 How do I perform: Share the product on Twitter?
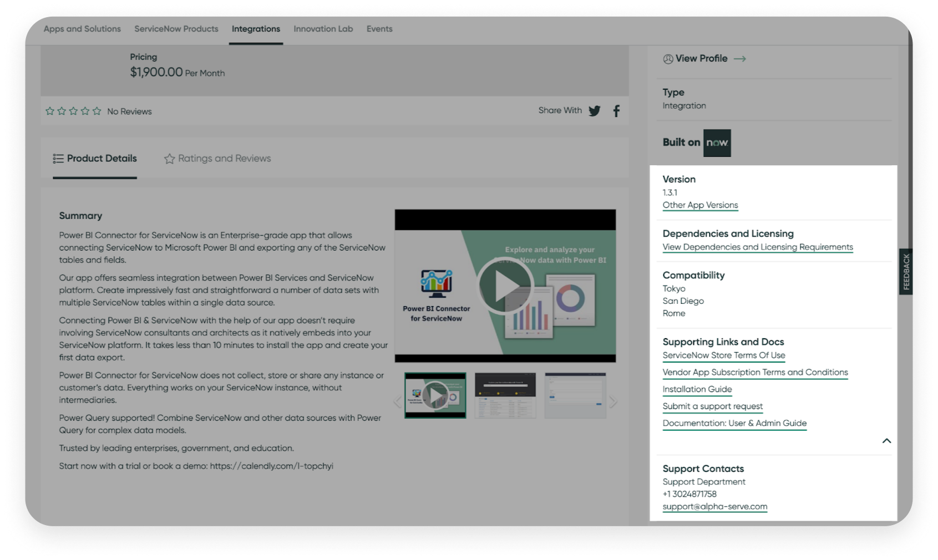[595, 111]
